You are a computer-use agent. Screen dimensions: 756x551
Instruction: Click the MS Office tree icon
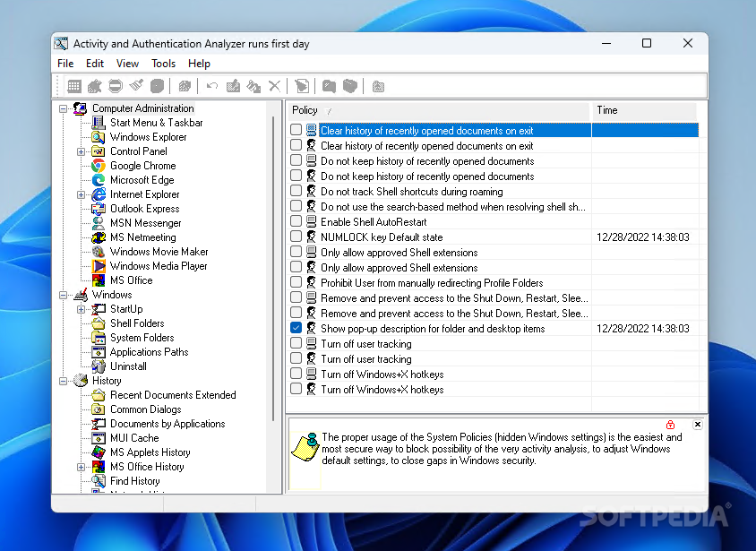99,280
